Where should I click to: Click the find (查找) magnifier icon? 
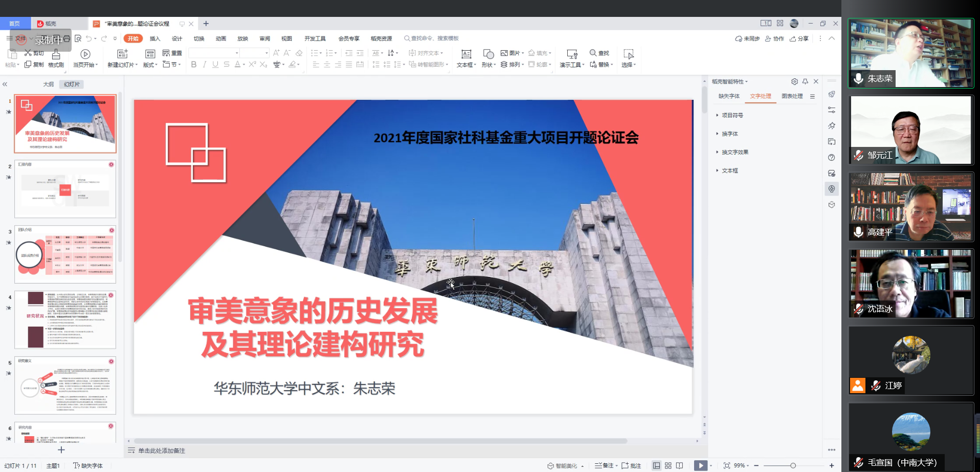coord(593,53)
